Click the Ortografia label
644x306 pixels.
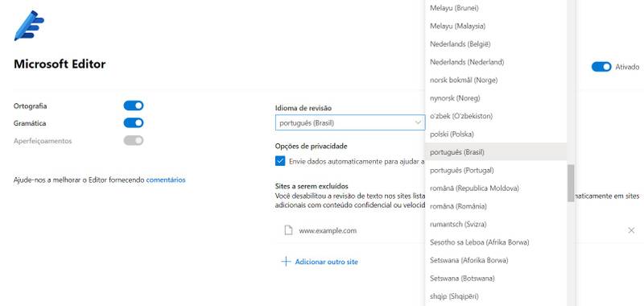pyautogui.click(x=31, y=106)
